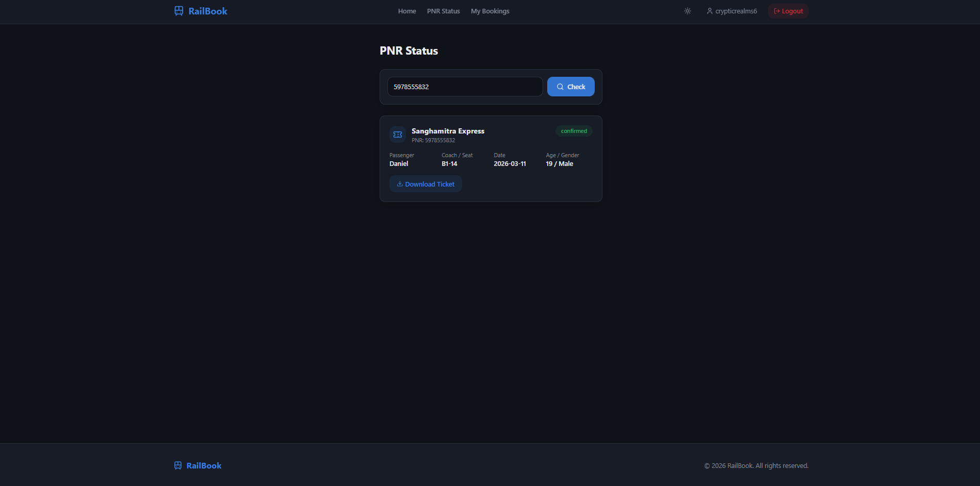The height and width of the screenshot is (486, 980).
Task: Click the RailBook brand name in header
Action: [208, 11]
